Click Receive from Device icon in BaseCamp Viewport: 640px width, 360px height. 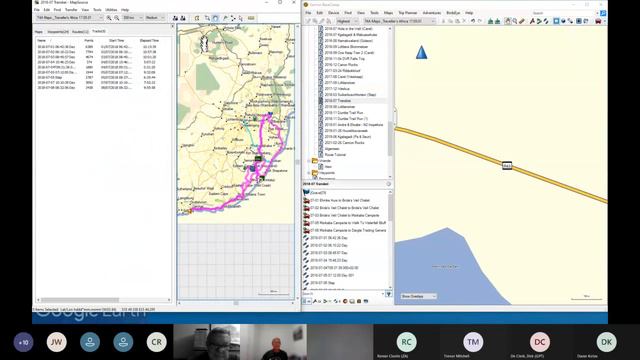[x=498, y=21]
